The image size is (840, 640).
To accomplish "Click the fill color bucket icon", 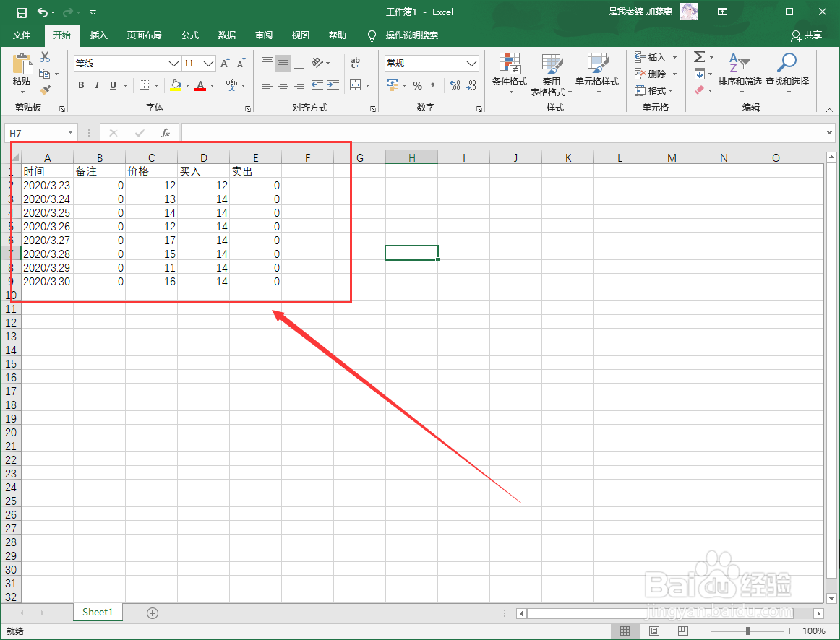I will (176, 85).
